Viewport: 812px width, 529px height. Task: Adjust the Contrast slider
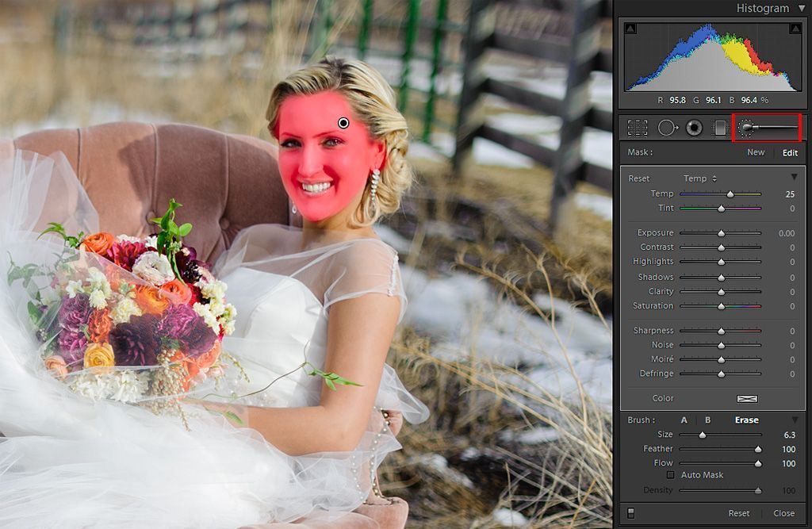[720, 247]
